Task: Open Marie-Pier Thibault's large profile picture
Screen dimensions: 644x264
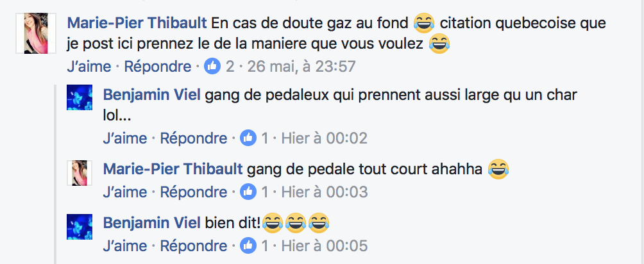Action: [x=36, y=33]
